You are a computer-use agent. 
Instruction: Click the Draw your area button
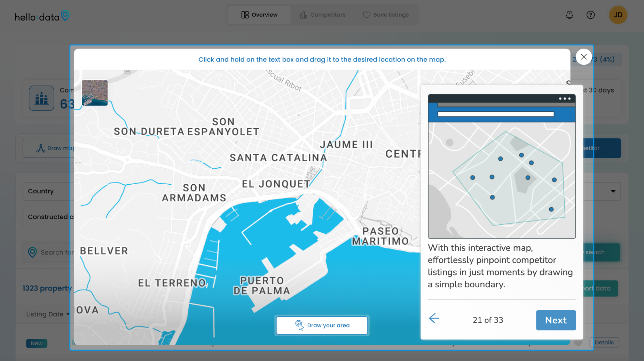coord(322,326)
